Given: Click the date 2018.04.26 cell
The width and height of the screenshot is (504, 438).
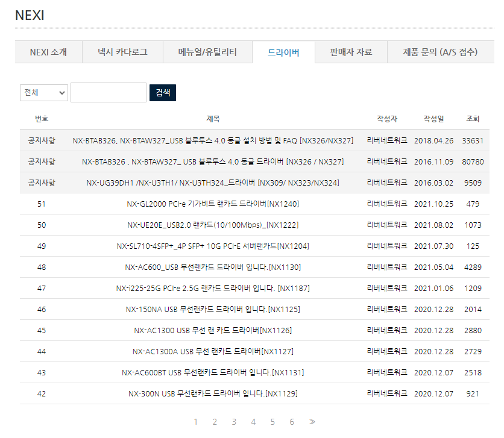Looking at the screenshot, I should 433,140.
